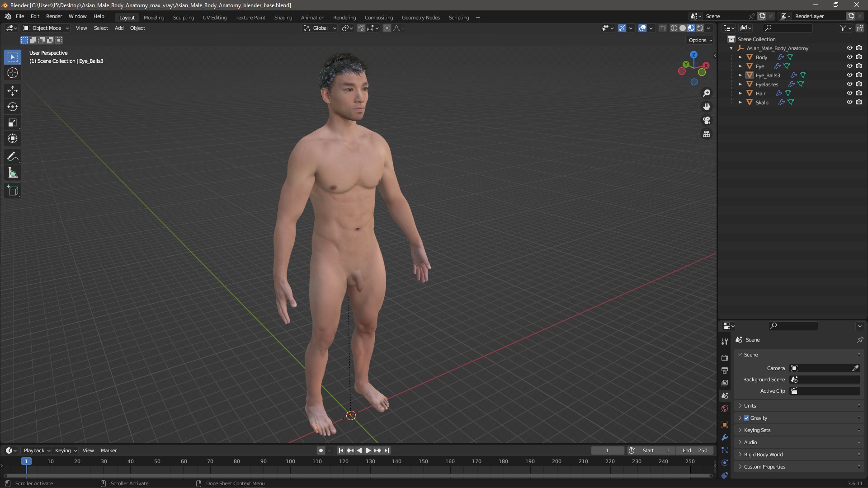
Task: Switch to wireframe viewport shading
Action: 674,28
